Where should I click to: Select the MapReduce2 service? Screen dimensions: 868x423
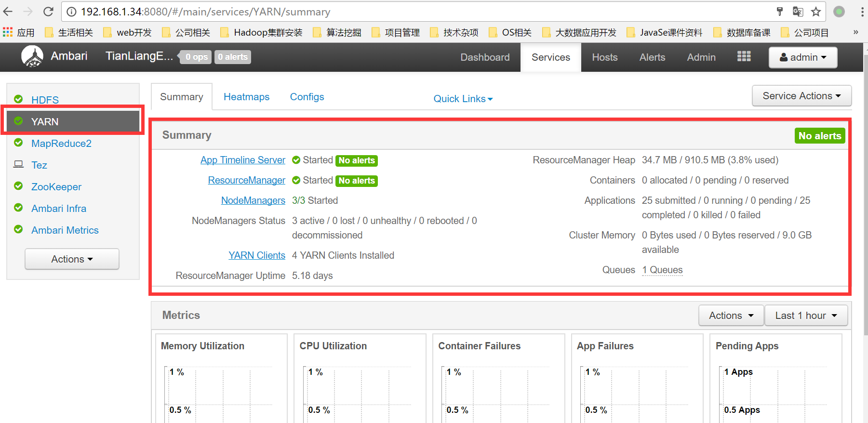tap(61, 143)
